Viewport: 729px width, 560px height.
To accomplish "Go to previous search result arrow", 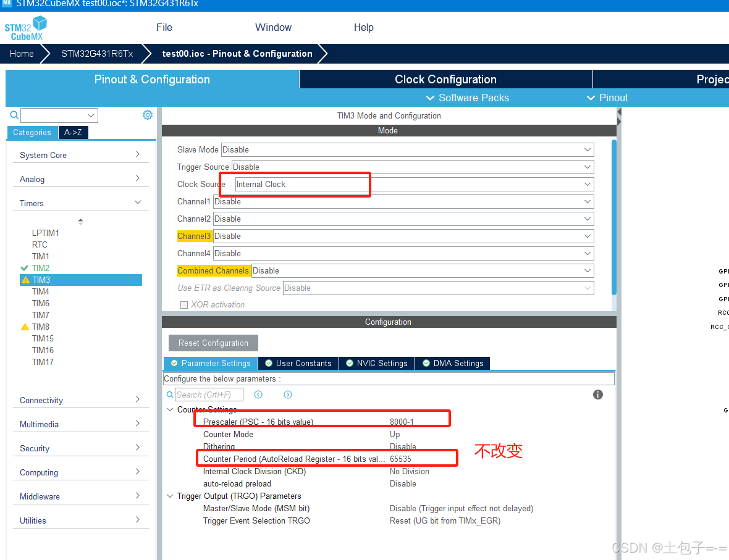I will (258, 395).
